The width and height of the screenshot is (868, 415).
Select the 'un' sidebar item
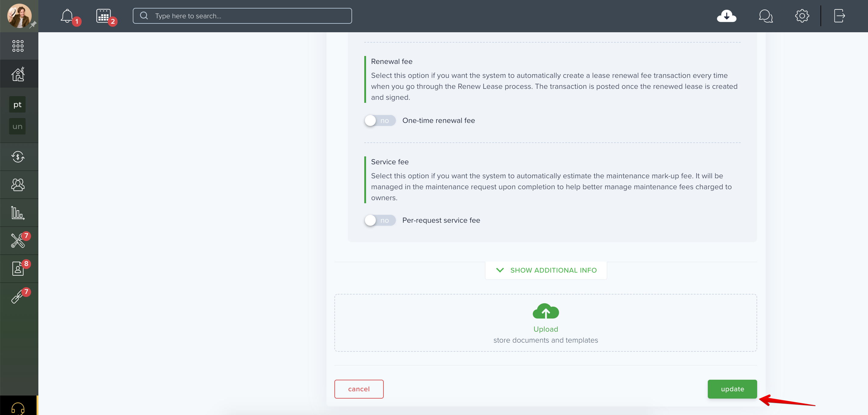pos(17,127)
